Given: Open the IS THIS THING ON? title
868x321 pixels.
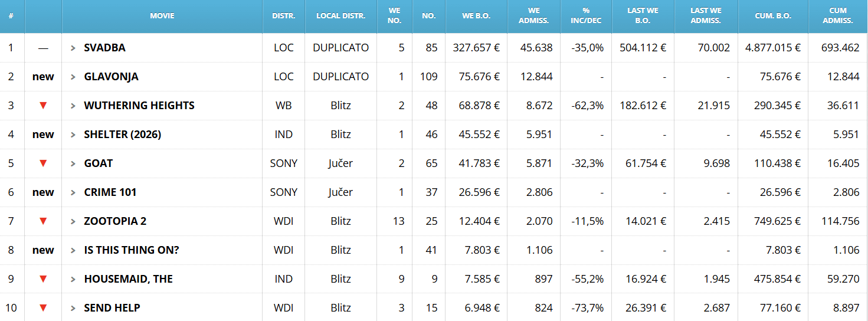Looking at the screenshot, I should (x=132, y=250).
